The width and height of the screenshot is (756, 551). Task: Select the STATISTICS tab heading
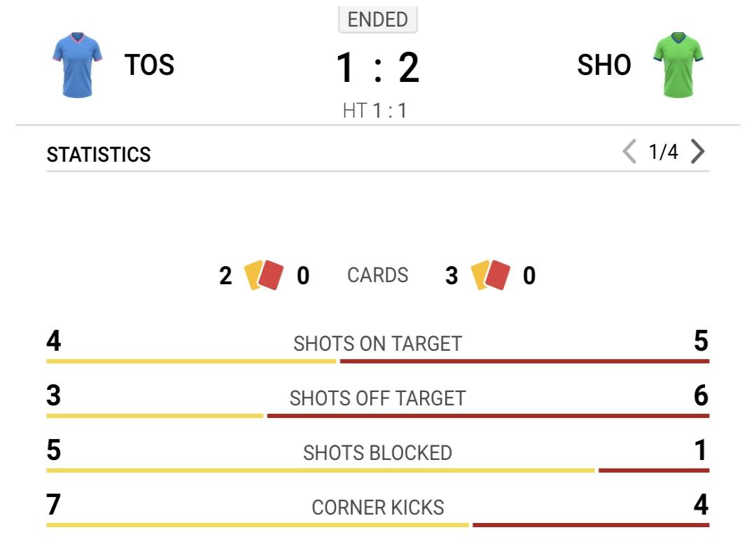pos(99,155)
